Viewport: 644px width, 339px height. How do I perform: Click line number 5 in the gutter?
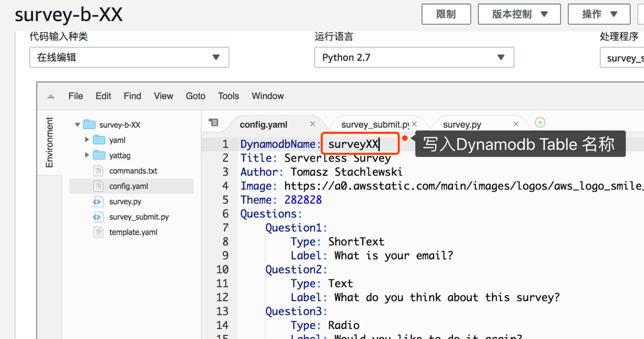click(x=225, y=200)
